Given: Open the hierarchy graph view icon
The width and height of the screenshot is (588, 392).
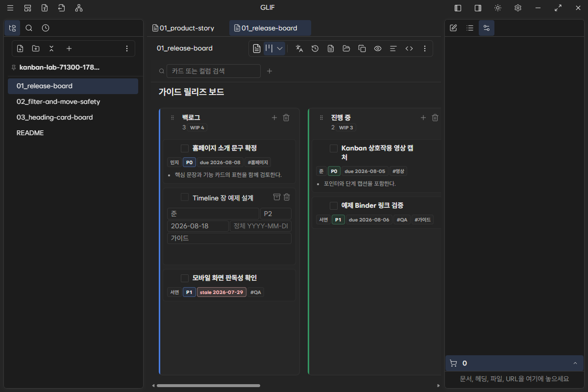Looking at the screenshot, I should coord(79,8).
